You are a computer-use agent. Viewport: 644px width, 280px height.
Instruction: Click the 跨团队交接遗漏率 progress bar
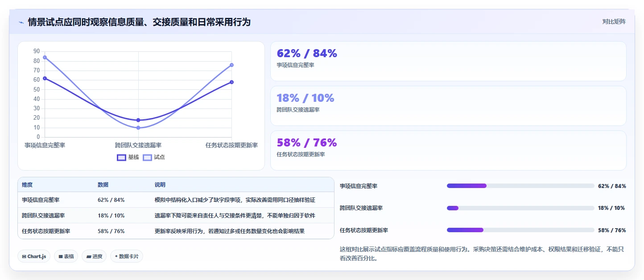click(x=520, y=208)
